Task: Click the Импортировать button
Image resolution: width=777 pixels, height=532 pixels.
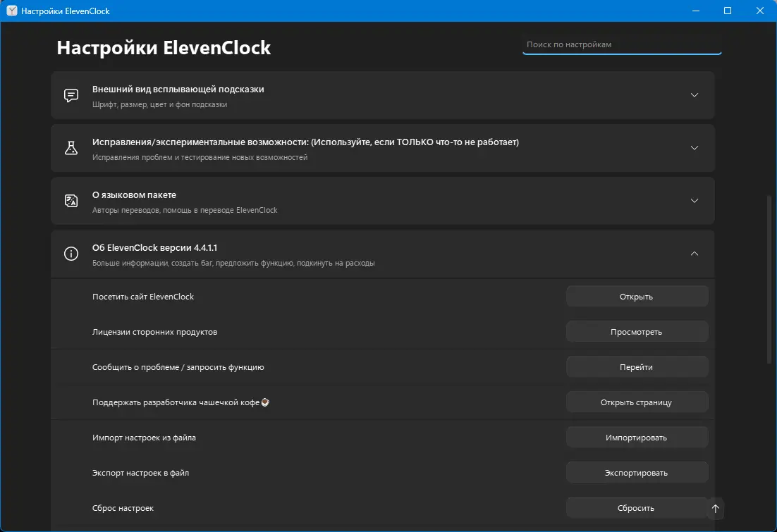Action: [637, 438]
